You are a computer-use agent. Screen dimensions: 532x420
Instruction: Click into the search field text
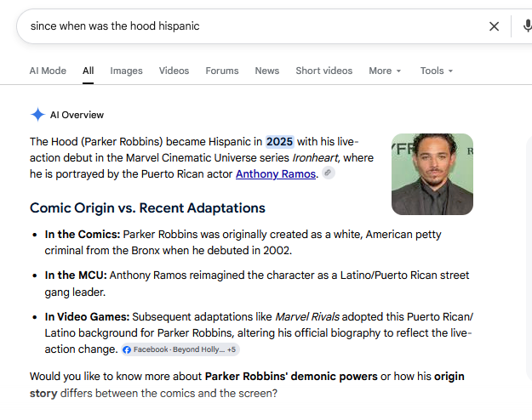(115, 26)
